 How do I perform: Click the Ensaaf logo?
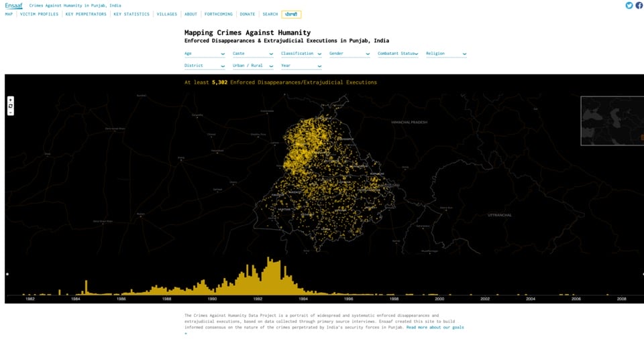pos(13,5)
